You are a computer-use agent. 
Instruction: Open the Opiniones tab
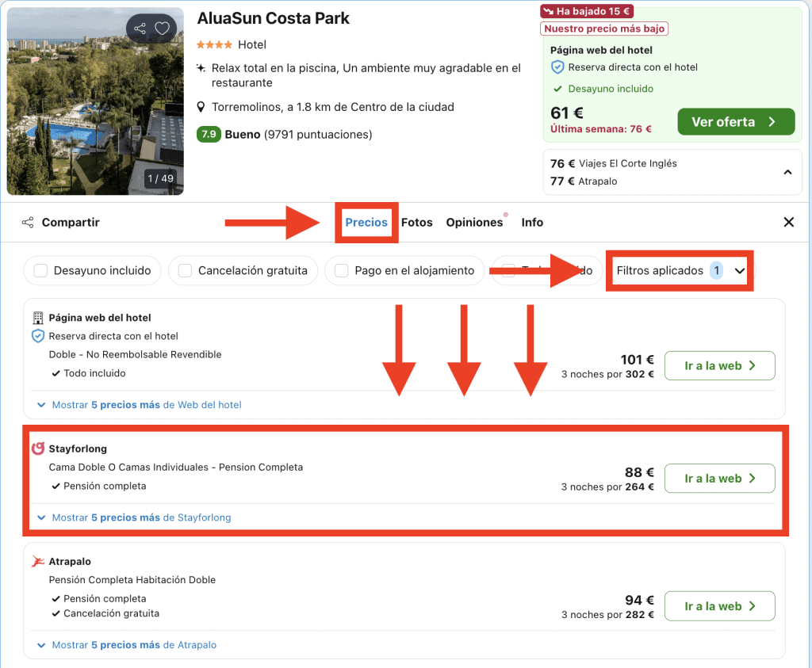coord(474,223)
